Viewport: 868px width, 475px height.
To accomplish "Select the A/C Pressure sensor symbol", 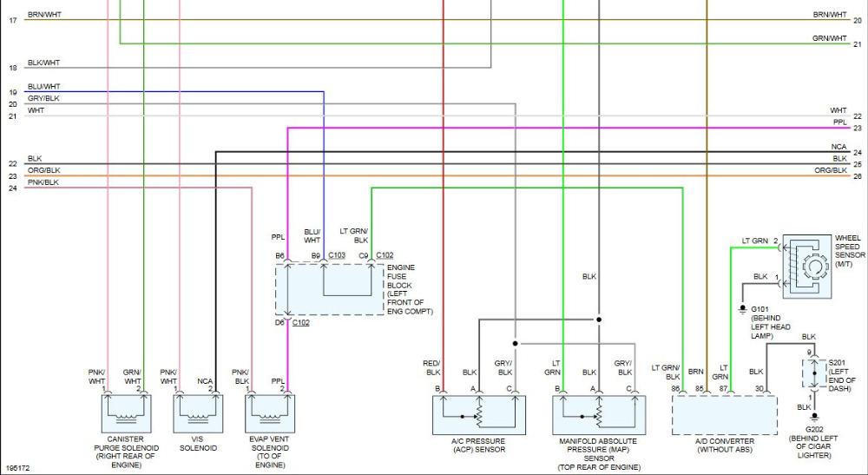I will (479, 415).
